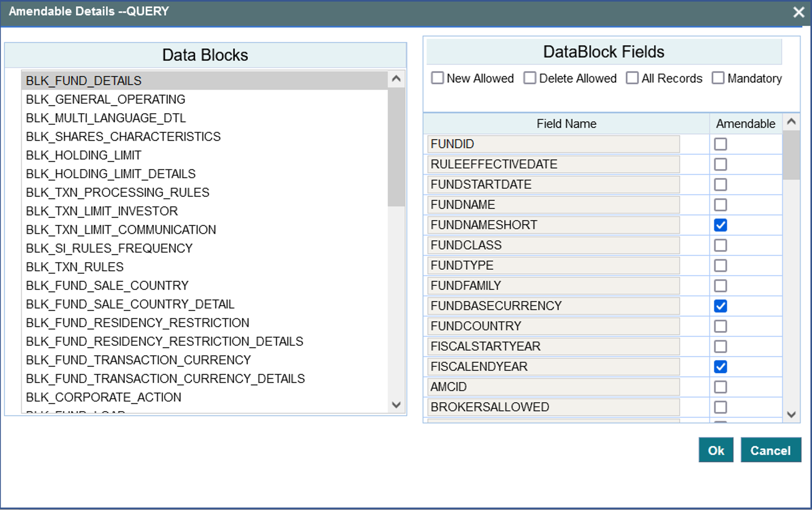Choose BLK_CORPORATE_ACTION data block
Viewport: 812px width, 510px height.
point(104,397)
